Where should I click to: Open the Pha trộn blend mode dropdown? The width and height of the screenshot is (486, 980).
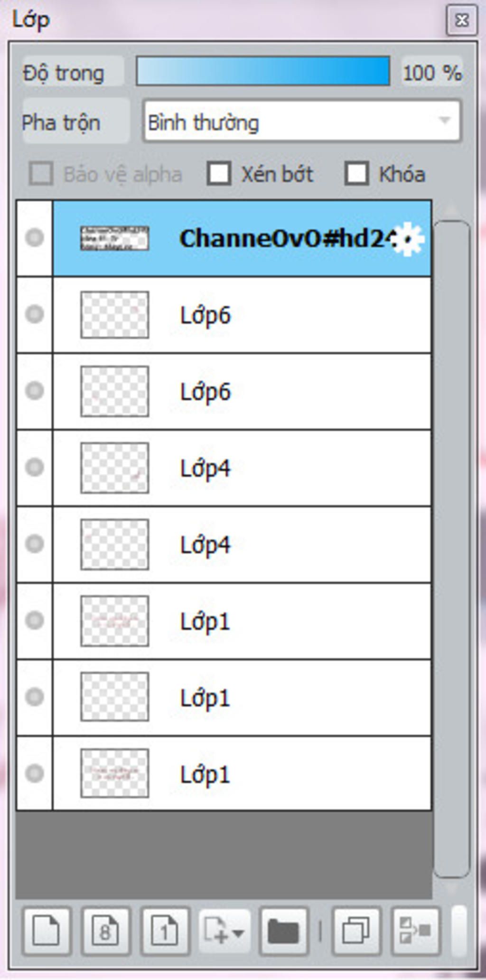click(x=302, y=122)
